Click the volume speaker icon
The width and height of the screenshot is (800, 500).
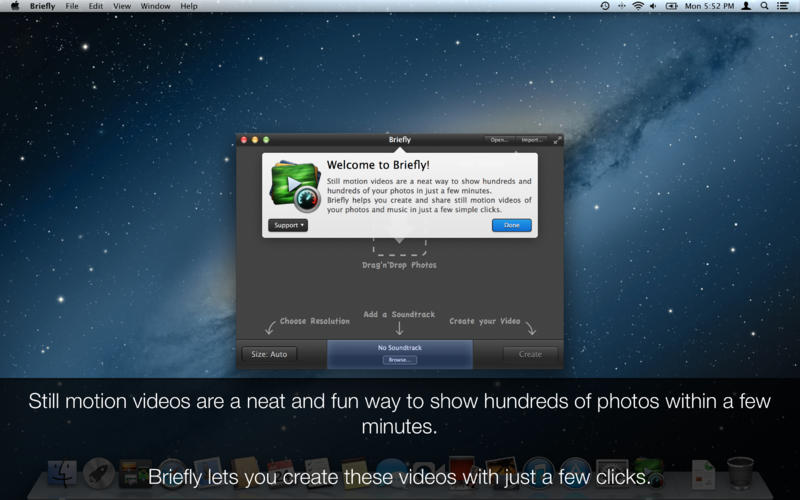pos(653,6)
